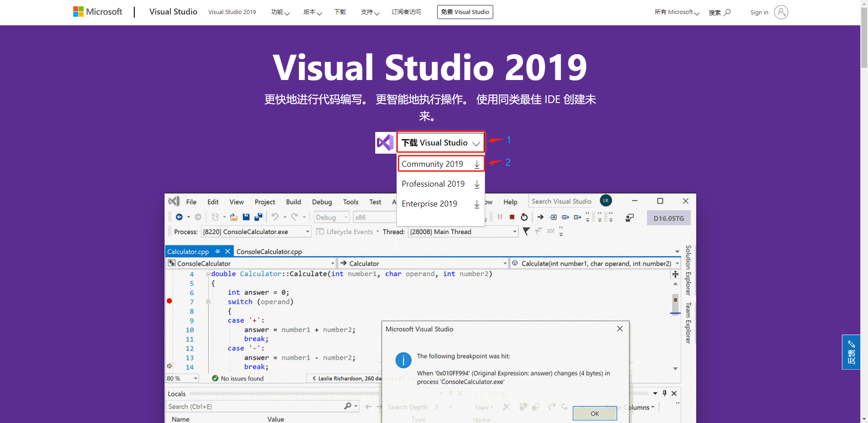The image size is (868, 423).
Task: Click download arrow beside Community 2019
Action: (476, 164)
